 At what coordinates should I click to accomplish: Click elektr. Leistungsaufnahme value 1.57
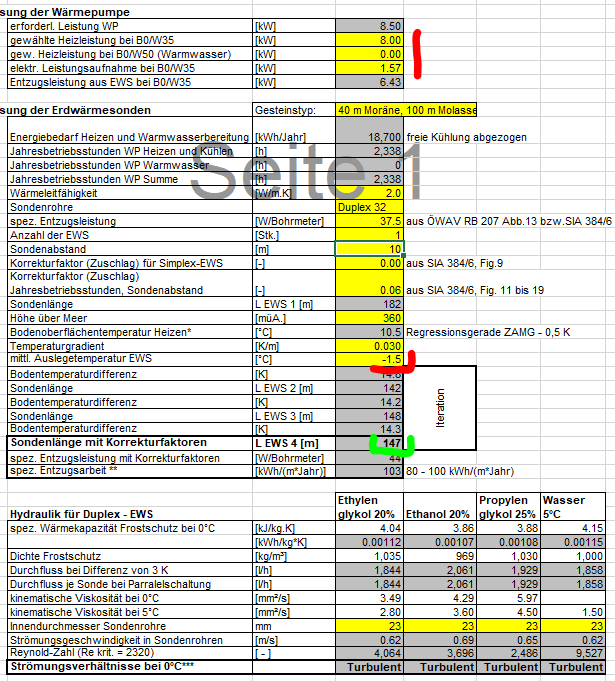click(x=370, y=68)
